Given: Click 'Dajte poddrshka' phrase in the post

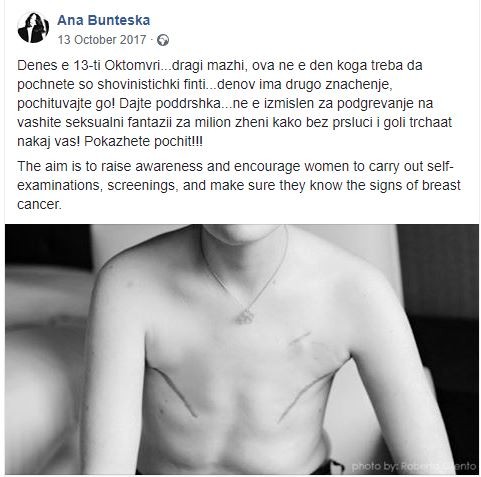Looking at the screenshot, I should [170, 103].
